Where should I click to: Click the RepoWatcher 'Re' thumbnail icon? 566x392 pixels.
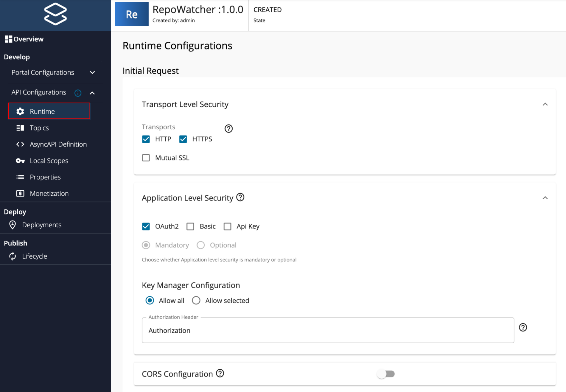[x=131, y=14]
